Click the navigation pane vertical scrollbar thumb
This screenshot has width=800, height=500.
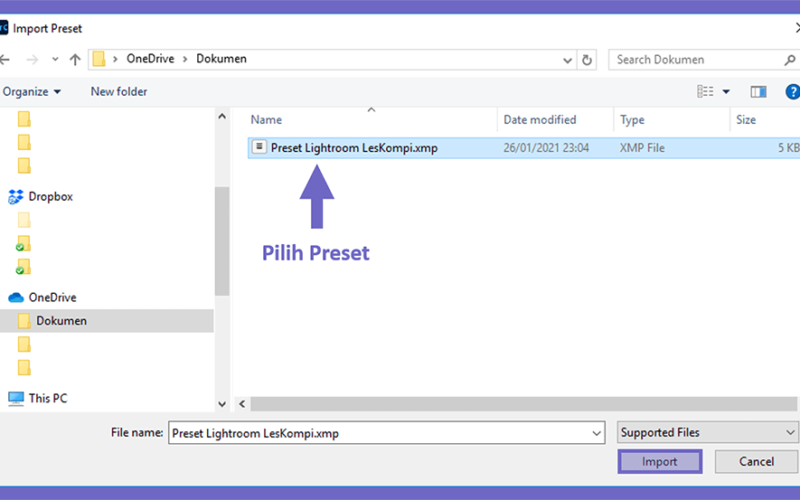tap(222, 241)
